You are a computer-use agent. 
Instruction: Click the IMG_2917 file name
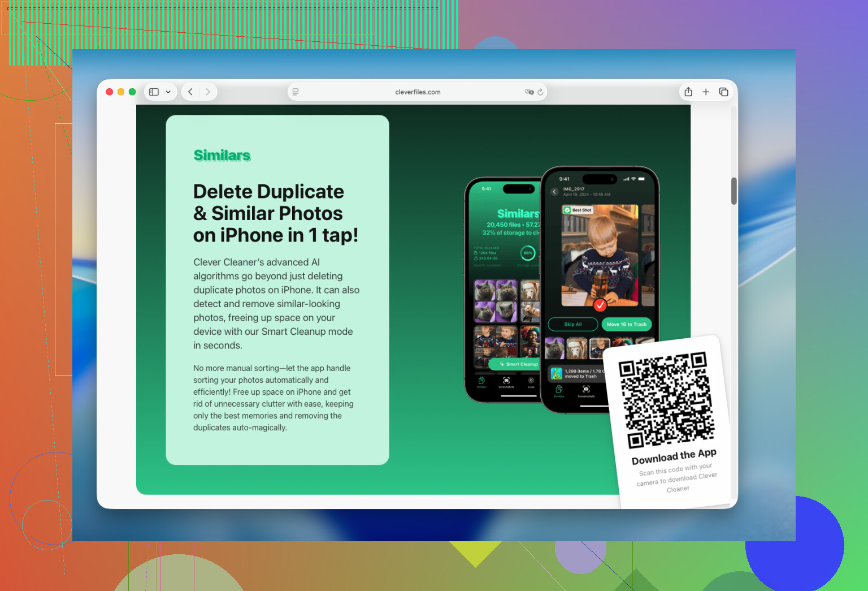(x=574, y=189)
